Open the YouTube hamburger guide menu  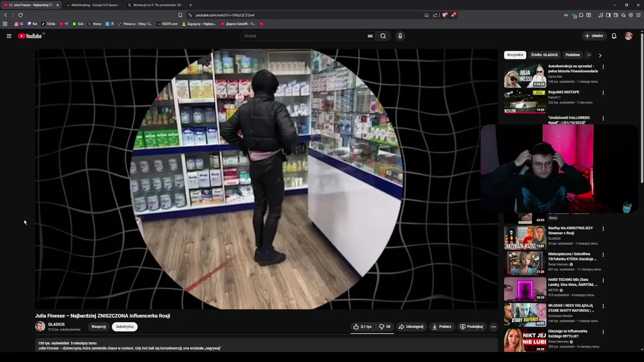[9, 36]
